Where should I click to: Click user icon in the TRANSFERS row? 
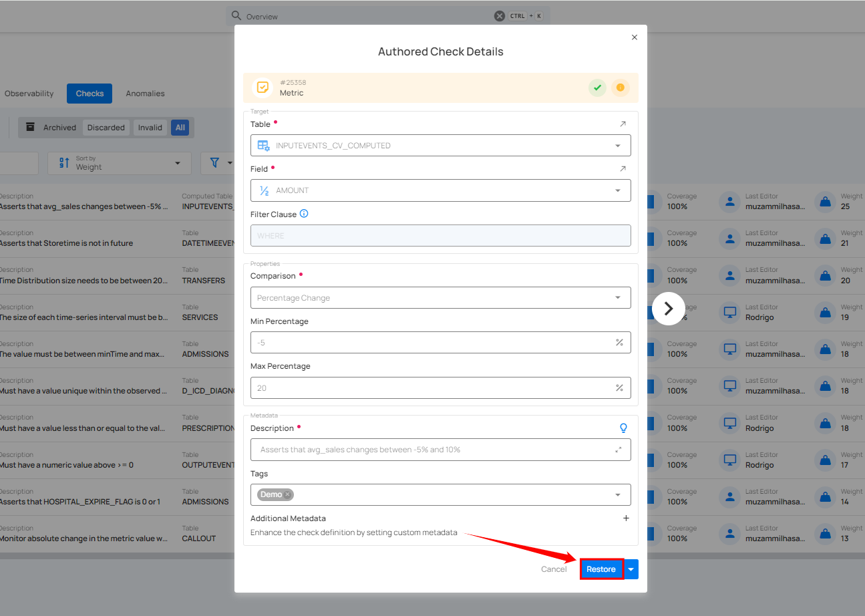[730, 275]
